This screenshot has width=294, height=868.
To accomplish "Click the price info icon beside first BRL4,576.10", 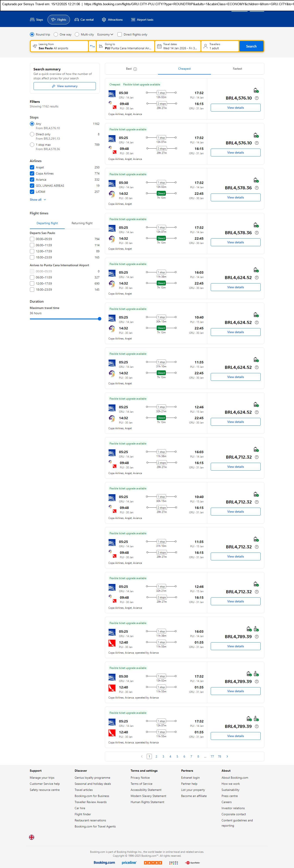I will pos(257,98).
